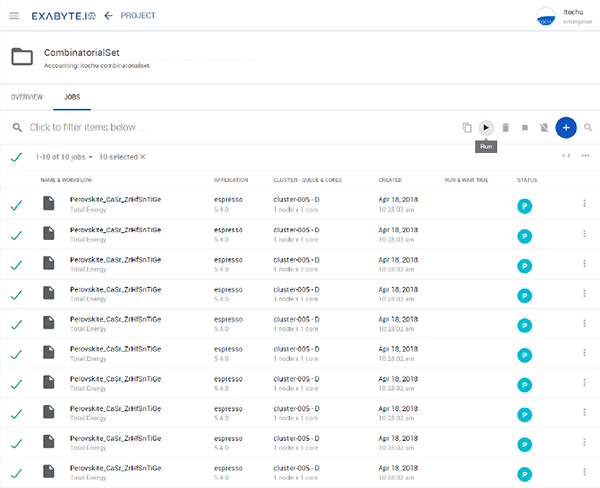Uncheck the sixth job row's checkmark
The width and height of the screenshot is (600, 488).
(16, 355)
